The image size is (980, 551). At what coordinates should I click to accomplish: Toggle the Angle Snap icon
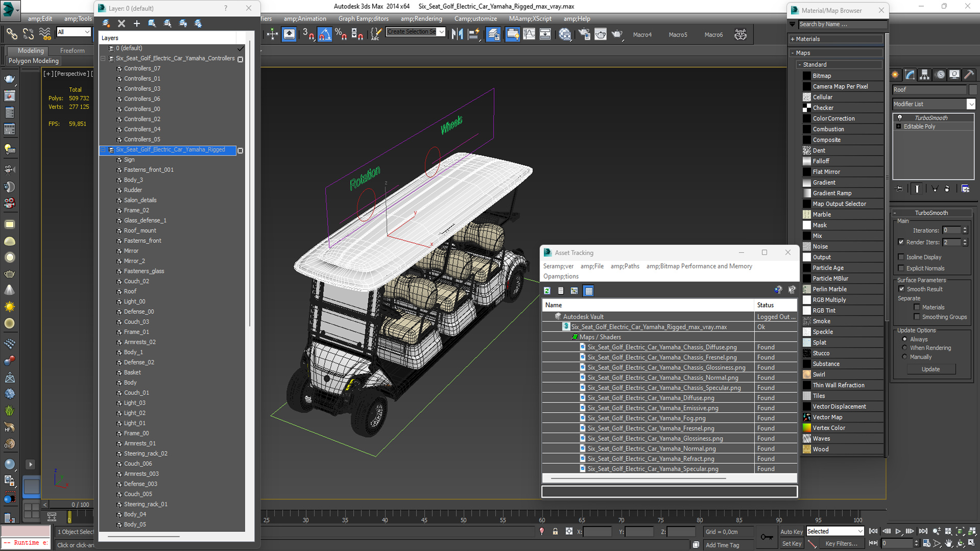[325, 34]
